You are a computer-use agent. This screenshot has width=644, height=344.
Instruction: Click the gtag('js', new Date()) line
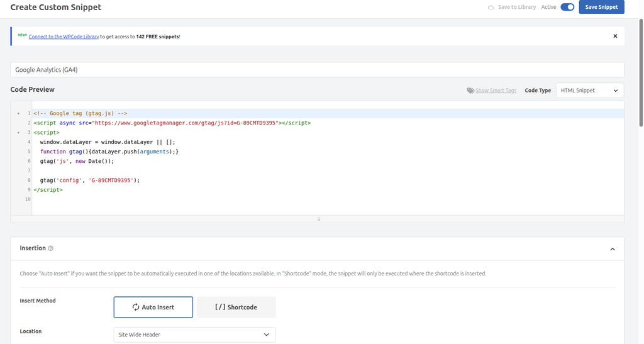point(77,161)
